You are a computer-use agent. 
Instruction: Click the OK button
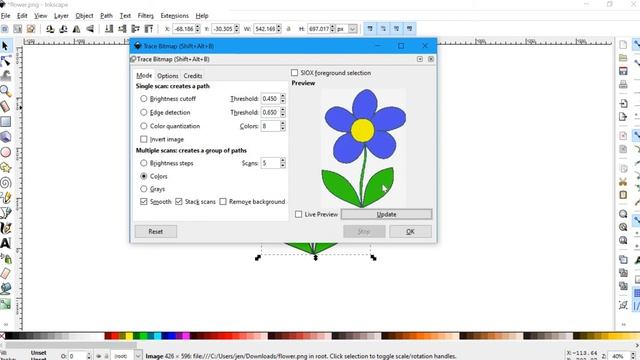[x=410, y=231]
